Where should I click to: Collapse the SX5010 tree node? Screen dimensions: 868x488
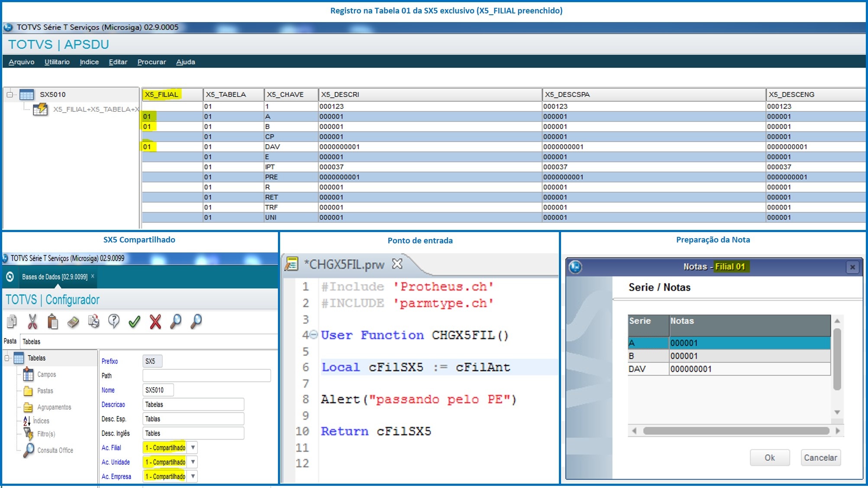[x=10, y=94]
